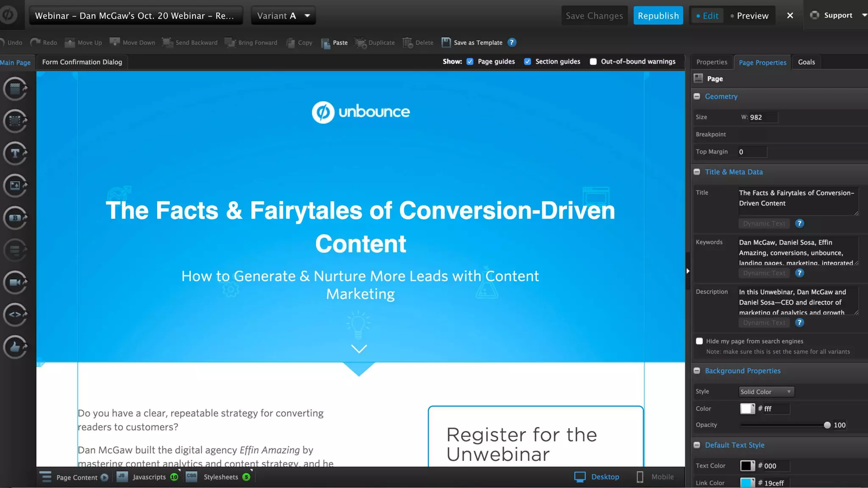This screenshot has height=488, width=868.
Task: Click Save as Template icon
Action: coord(446,42)
